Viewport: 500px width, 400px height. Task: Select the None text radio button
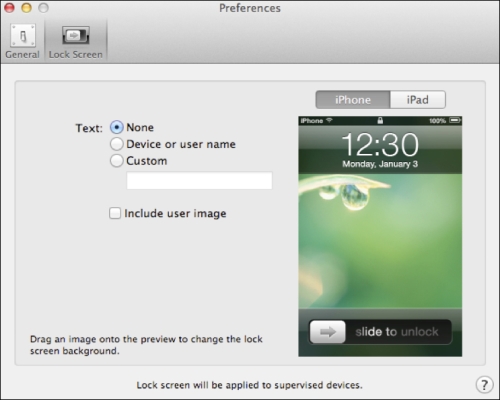(x=117, y=127)
